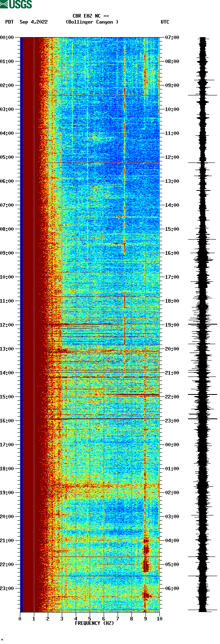Click the "3" frequency axis tick label
The height and width of the screenshot is (644, 220).
tap(62, 619)
